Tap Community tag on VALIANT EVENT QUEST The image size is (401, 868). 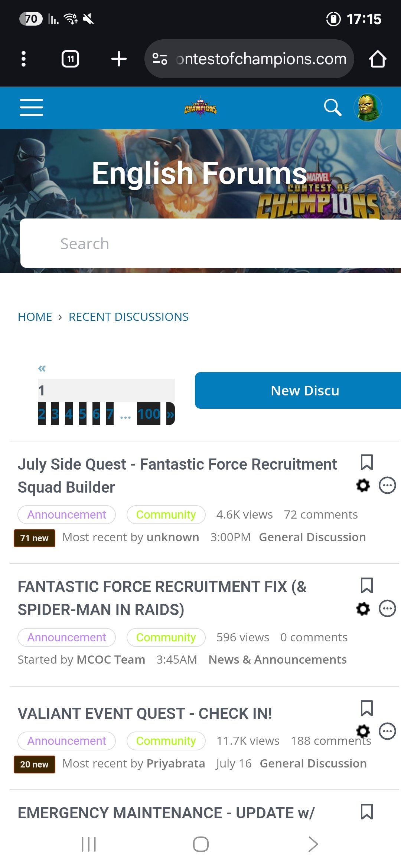[x=166, y=741]
